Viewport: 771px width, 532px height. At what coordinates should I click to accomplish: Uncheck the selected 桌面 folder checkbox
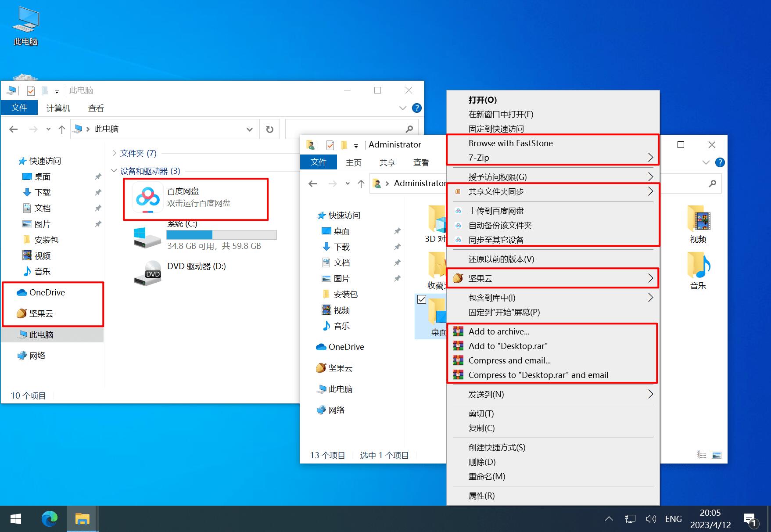(422, 299)
